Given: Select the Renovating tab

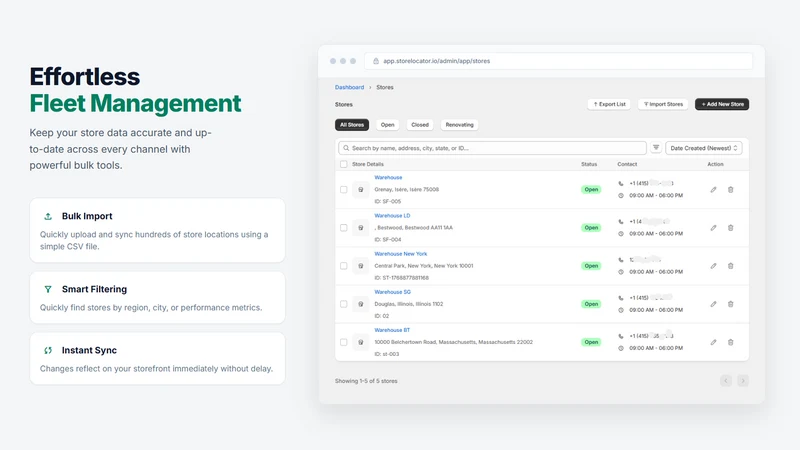Looking at the screenshot, I should point(460,125).
